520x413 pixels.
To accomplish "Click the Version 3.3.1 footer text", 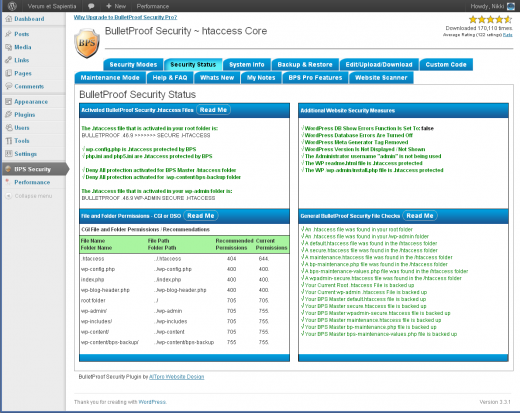I will 495,402.
